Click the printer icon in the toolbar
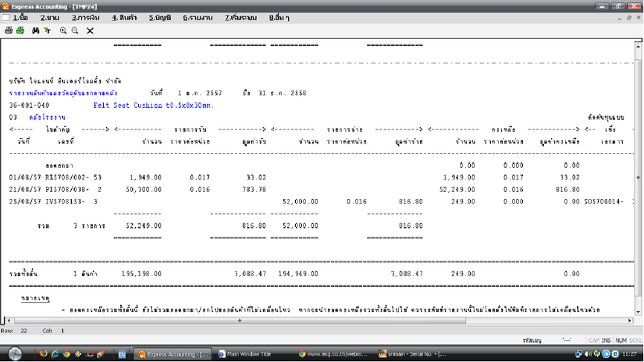The height and width of the screenshot is (362, 644). [9, 30]
